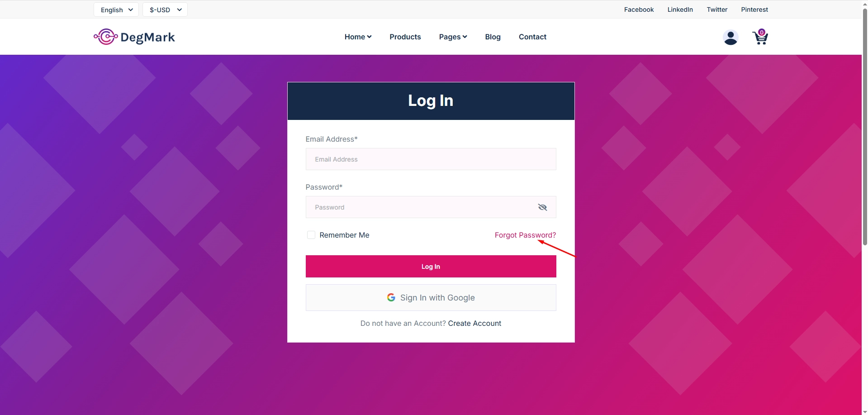This screenshot has height=415, width=868.
Task: Expand the English language dropdown
Action: pos(116,10)
